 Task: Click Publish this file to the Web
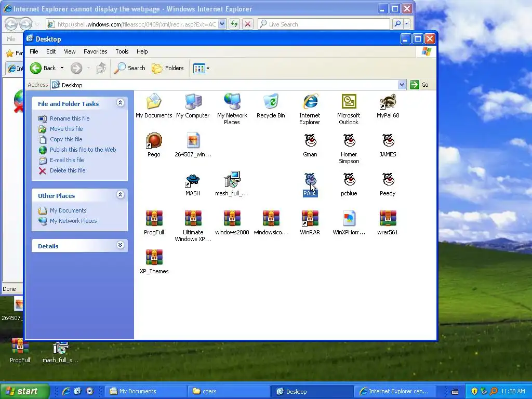tap(83, 150)
